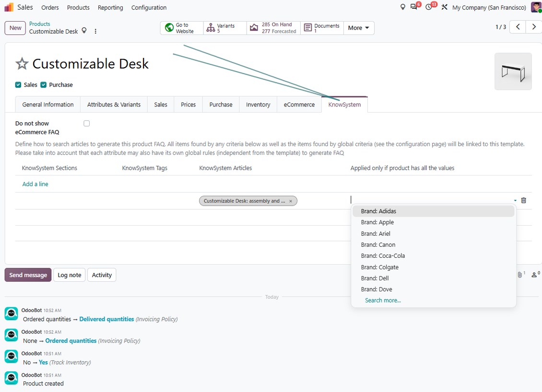This screenshot has width=542, height=392.
Task: Switch to the Attributes & Variants tab
Action: click(114, 104)
